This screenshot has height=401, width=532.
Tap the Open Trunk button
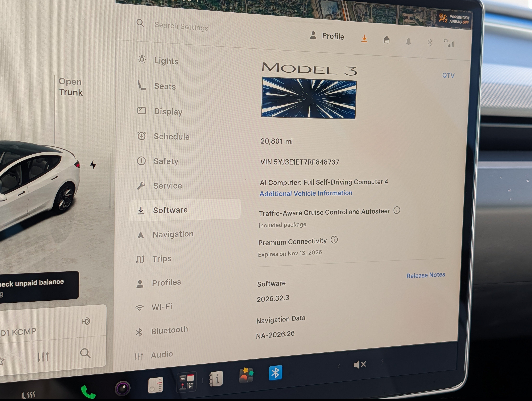coord(70,87)
